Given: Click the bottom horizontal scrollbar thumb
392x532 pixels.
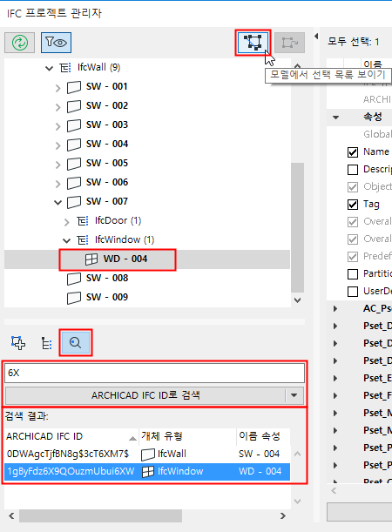Looking at the screenshot, I should click(100, 516).
